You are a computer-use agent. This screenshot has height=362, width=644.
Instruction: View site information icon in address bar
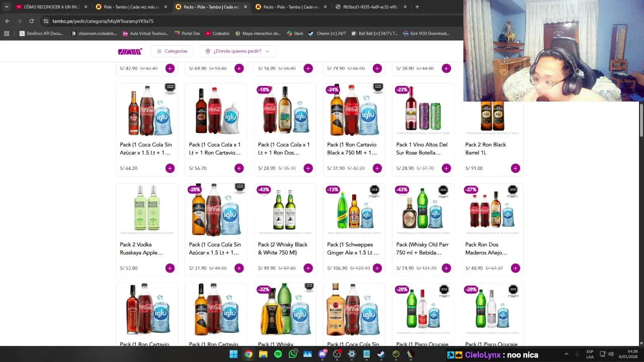point(46,21)
